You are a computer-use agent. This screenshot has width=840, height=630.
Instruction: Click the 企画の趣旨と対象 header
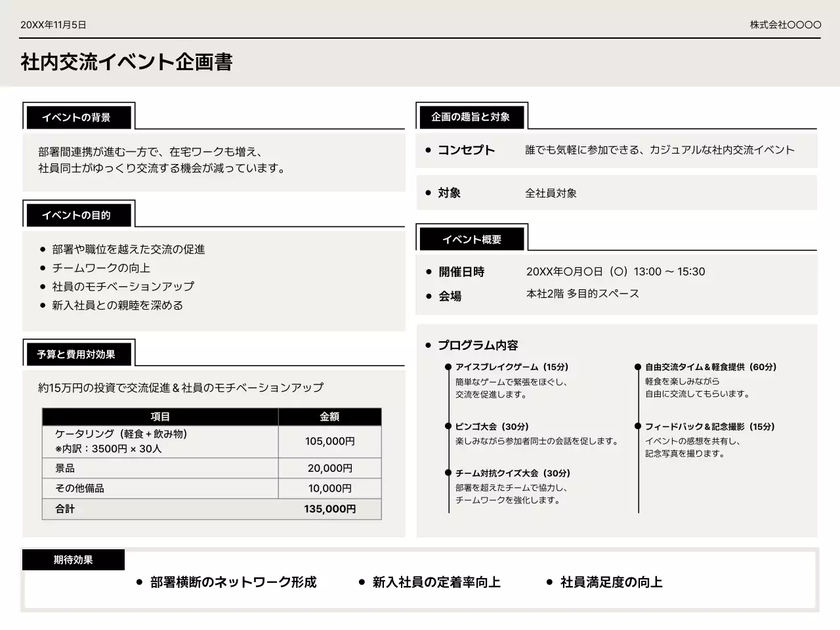click(470, 116)
